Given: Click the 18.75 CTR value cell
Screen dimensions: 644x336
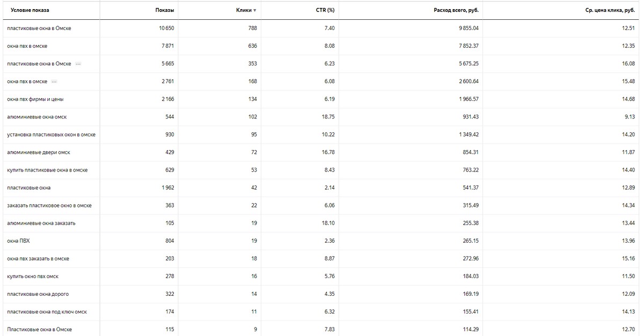Looking at the screenshot, I should (328, 117).
